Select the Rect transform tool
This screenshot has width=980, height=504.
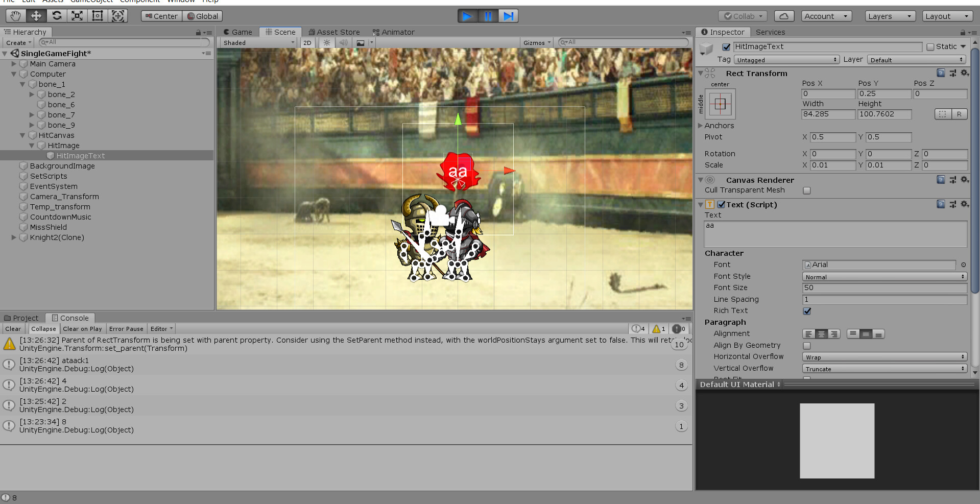[97, 16]
